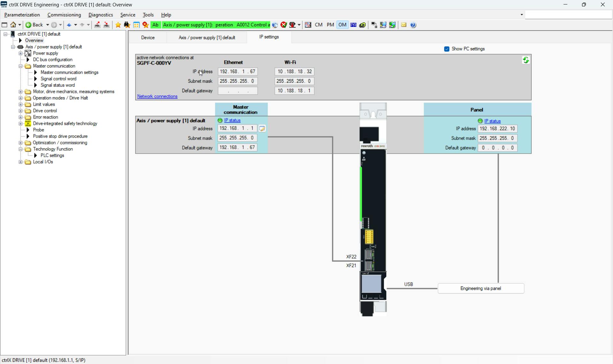613x364 pixels.
Task: Click the favorites star icon
Action: 118,25
